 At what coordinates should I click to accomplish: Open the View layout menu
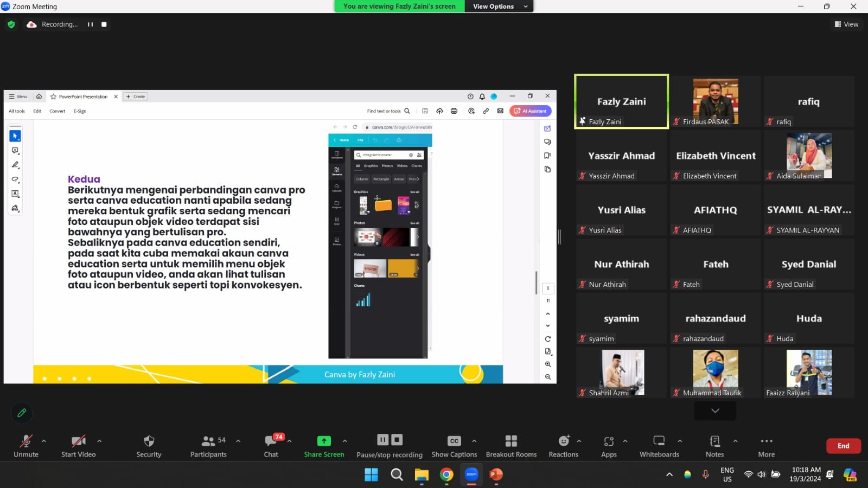pyautogui.click(x=846, y=24)
